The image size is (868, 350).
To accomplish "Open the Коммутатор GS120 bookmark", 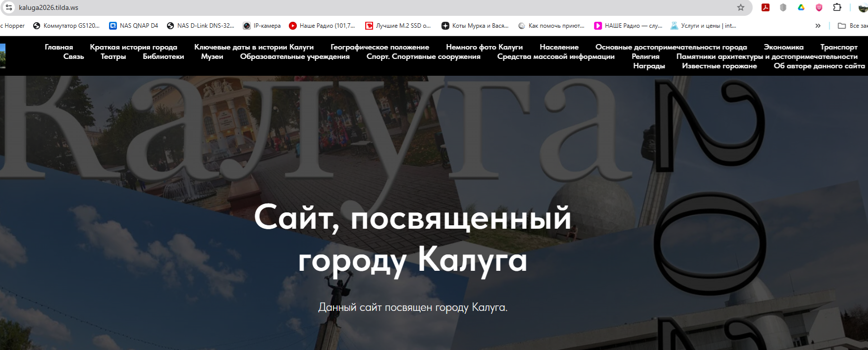I will [x=66, y=26].
